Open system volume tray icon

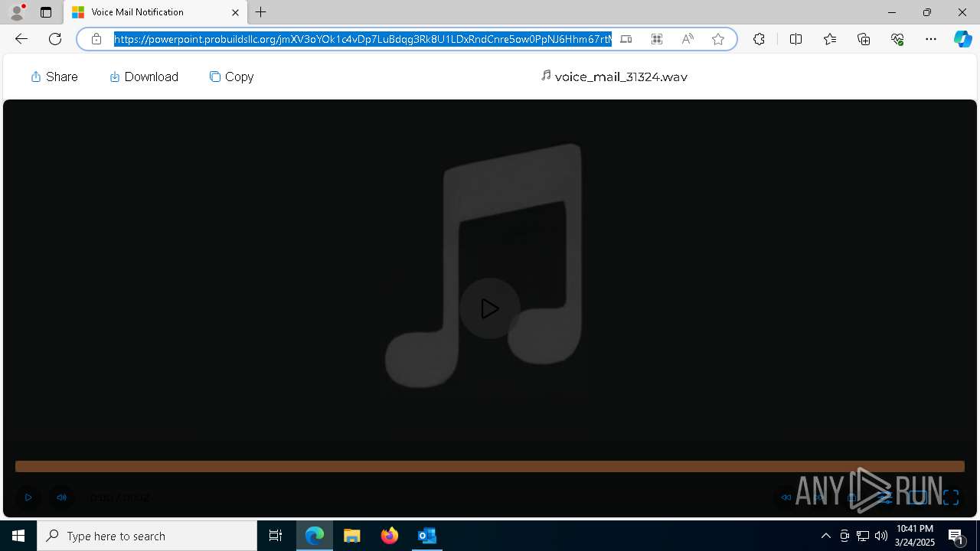pyautogui.click(x=881, y=536)
